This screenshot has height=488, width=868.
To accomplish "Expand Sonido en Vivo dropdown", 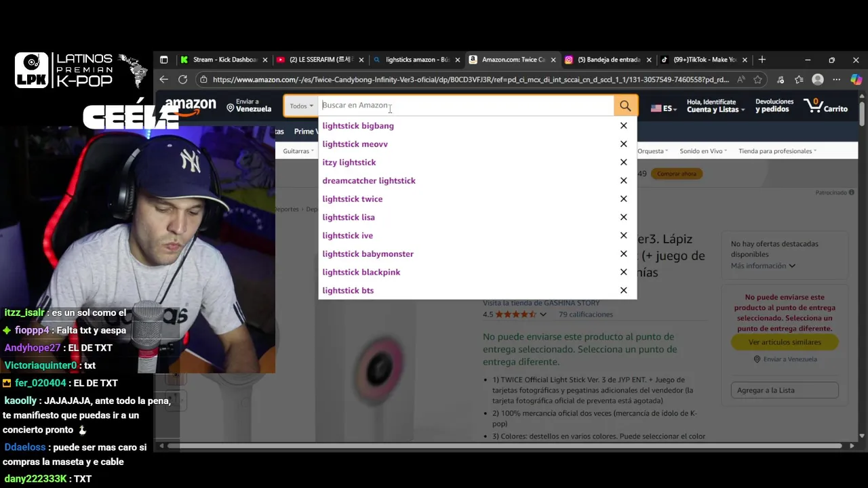I will pyautogui.click(x=704, y=151).
